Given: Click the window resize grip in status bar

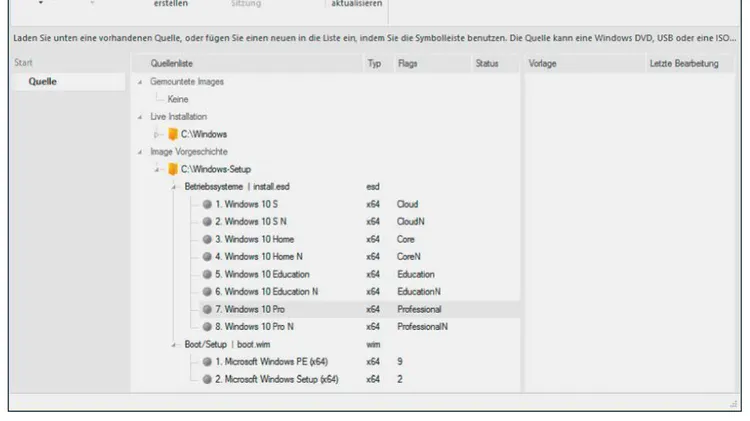Looking at the screenshot, I should click(x=733, y=404).
